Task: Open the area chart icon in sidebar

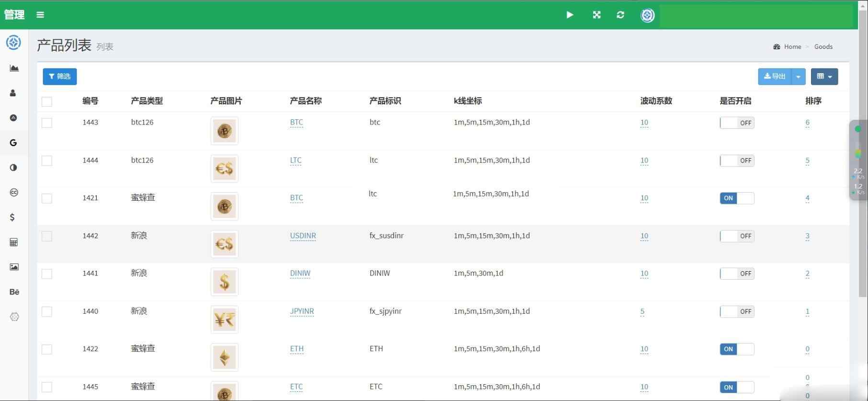Action: pyautogui.click(x=14, y=68)
